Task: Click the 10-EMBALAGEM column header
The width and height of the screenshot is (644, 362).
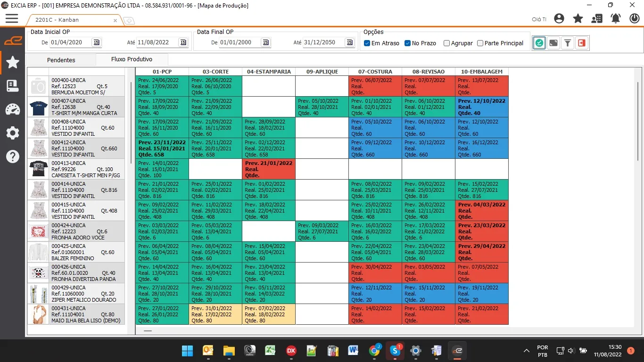Action: pyautogui.click(x=482, y=72)
